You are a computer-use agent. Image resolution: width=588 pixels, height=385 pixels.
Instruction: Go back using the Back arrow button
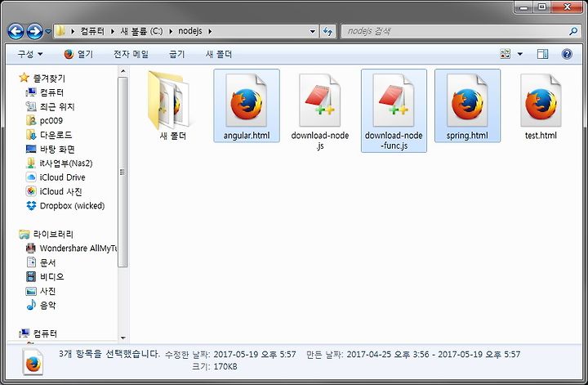coord(16,32)
